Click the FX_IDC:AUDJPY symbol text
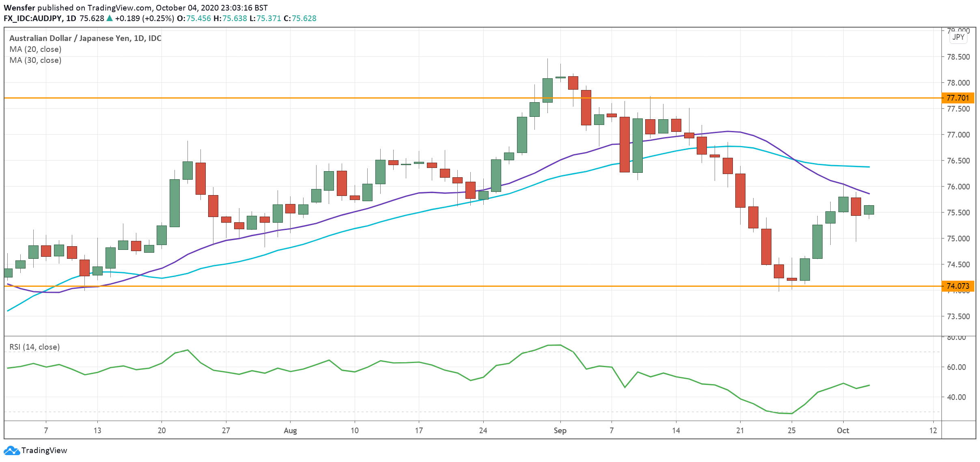Viewport: 980px width, 462px height. point(32,18)
